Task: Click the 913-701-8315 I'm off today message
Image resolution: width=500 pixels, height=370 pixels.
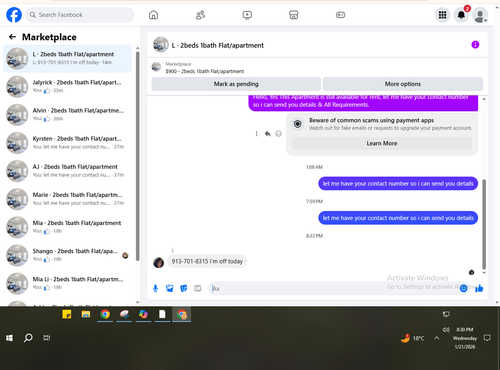Action: 207,261
